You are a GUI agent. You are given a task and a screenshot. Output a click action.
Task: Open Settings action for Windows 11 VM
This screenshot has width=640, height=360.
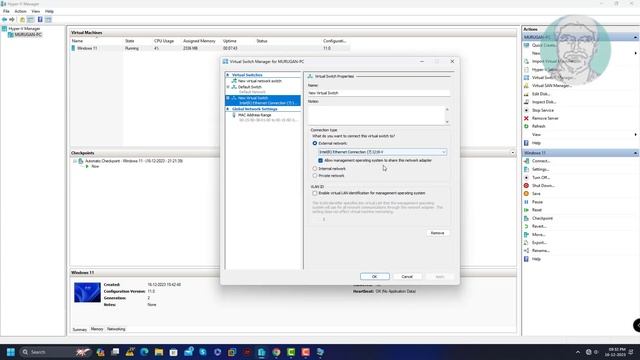[x=540, y=169]
